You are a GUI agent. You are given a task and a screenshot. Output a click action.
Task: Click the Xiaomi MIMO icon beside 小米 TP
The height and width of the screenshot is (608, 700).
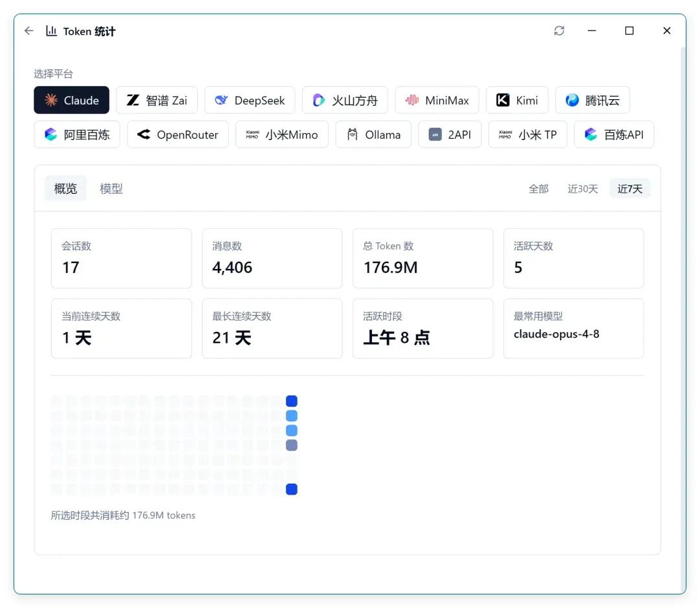[506, 134]
